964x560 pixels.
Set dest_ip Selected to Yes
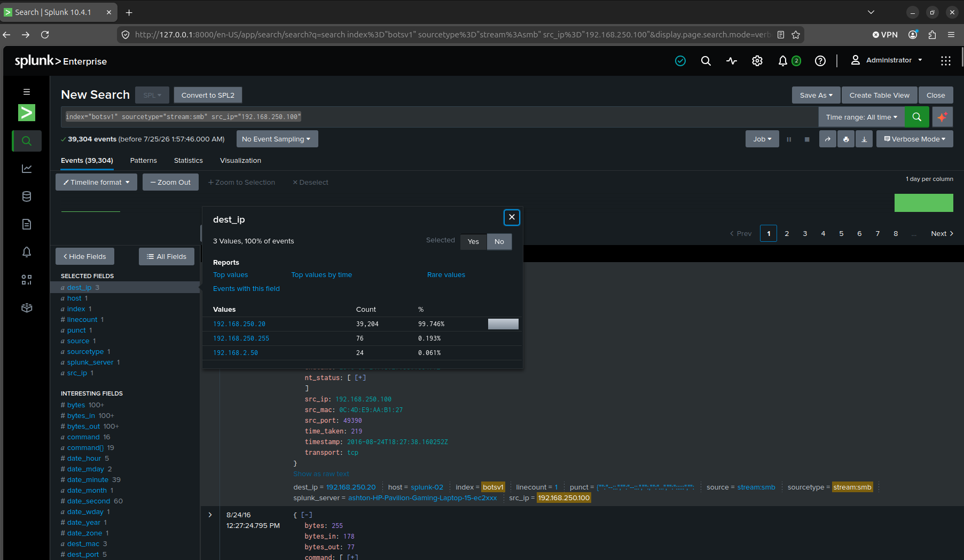473,241
